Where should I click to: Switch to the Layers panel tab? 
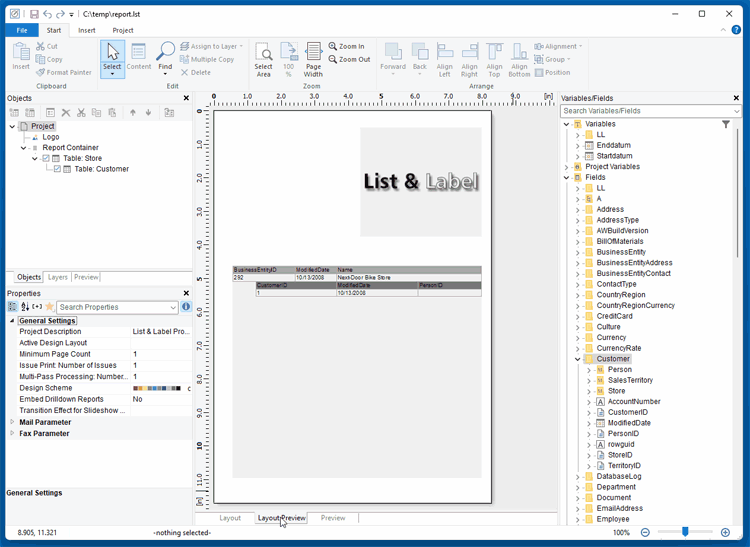[x=57, y=277]
